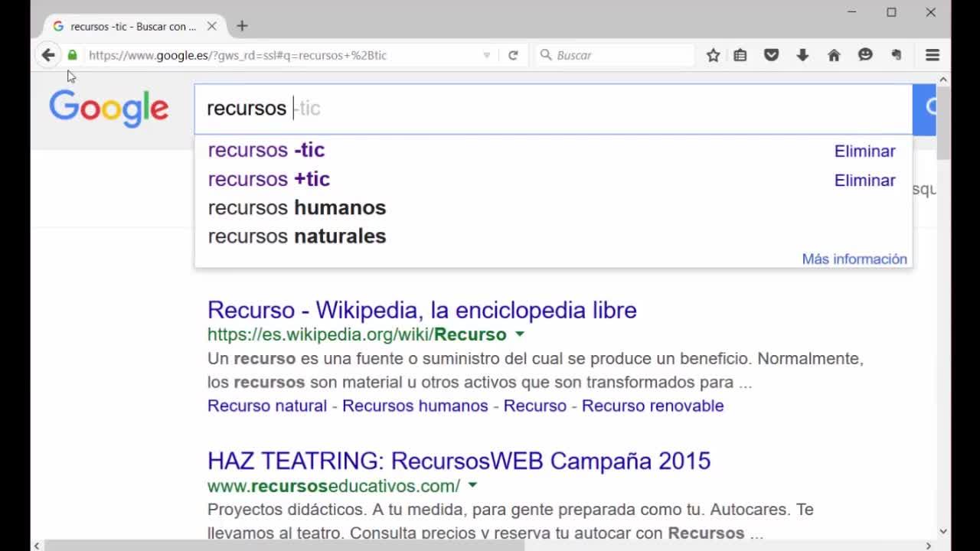Remove 'recursos -tic' suggestion via Eliminar

tap(865, 152)
